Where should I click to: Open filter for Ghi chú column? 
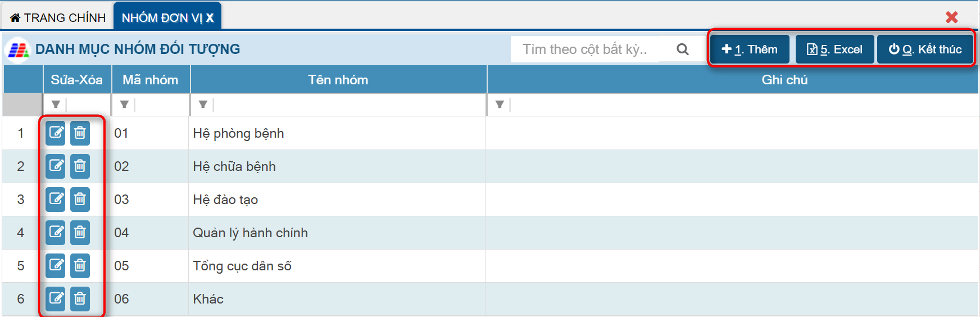point(500,105)
